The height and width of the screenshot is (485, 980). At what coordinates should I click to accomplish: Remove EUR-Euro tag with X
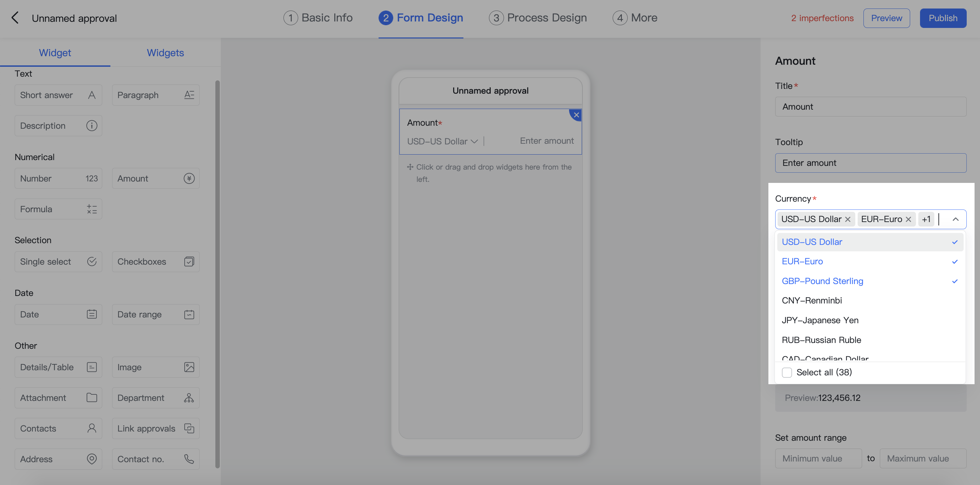[908, 219]
